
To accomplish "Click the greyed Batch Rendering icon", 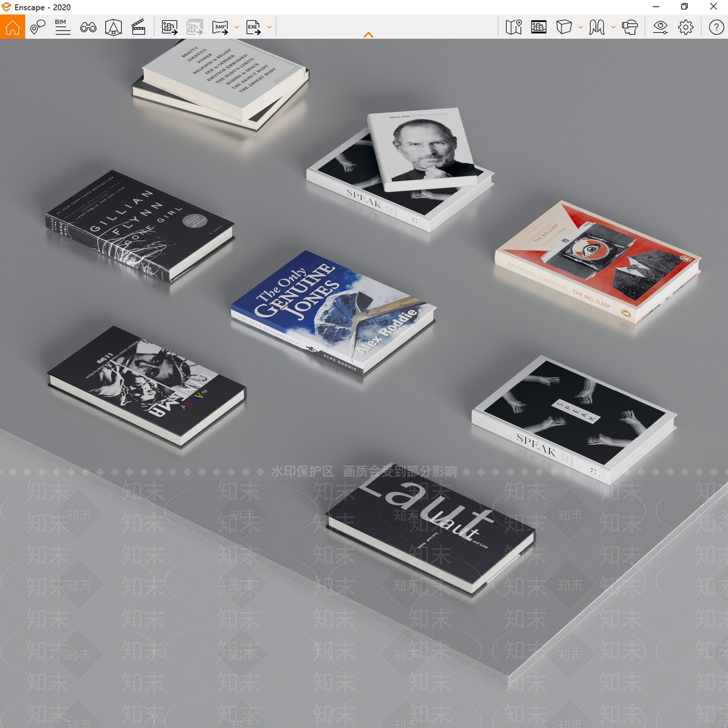I will [x=194, y=27].
